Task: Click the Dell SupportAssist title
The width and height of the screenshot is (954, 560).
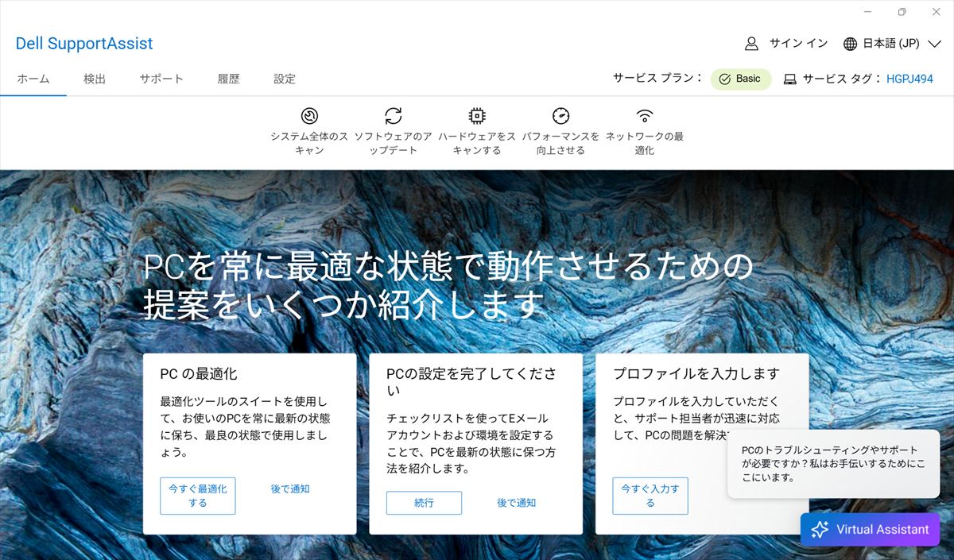Action: coord(84,44)
